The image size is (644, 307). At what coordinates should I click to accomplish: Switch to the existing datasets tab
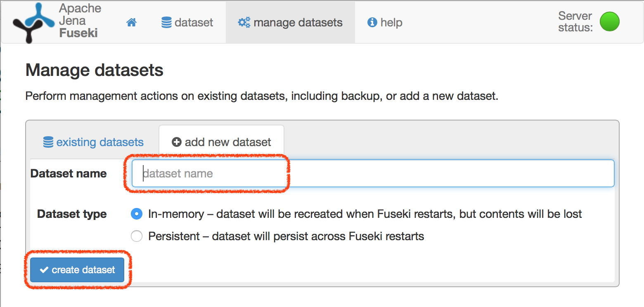93,142
